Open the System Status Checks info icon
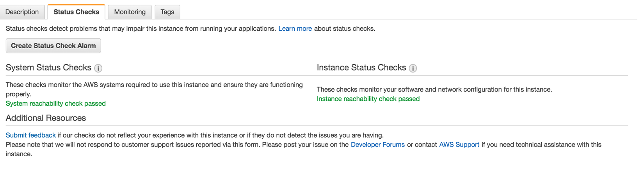The image size is (644, 175). tap(98, 68)
